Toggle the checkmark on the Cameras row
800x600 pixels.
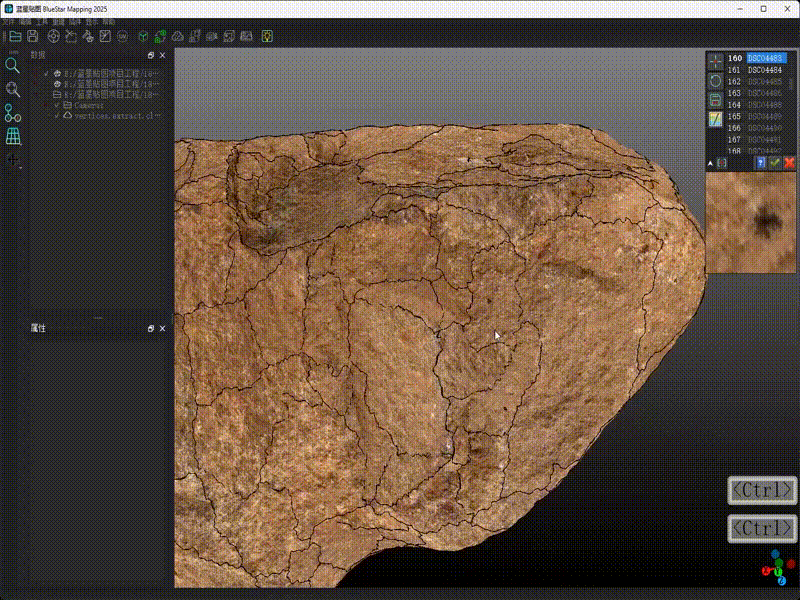[57, 105]
